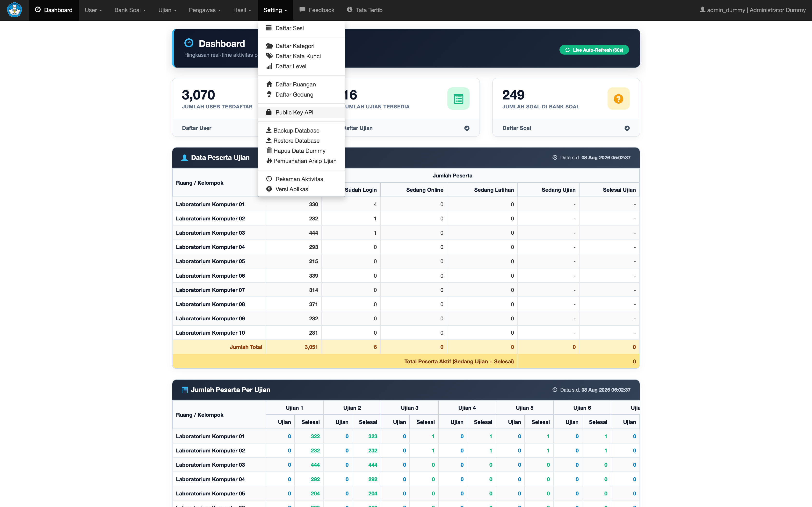Click the Feedback speech bubble icon
The height and width of the screenshot is (507, 812).
302,10
